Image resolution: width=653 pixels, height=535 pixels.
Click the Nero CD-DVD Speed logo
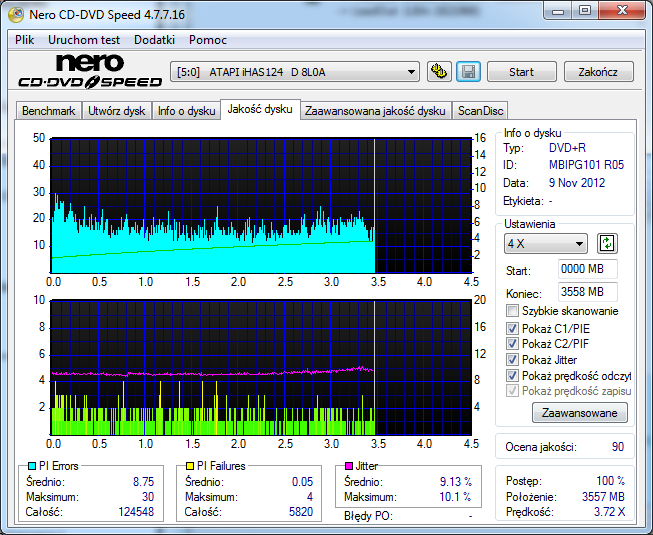pos(90,71)
